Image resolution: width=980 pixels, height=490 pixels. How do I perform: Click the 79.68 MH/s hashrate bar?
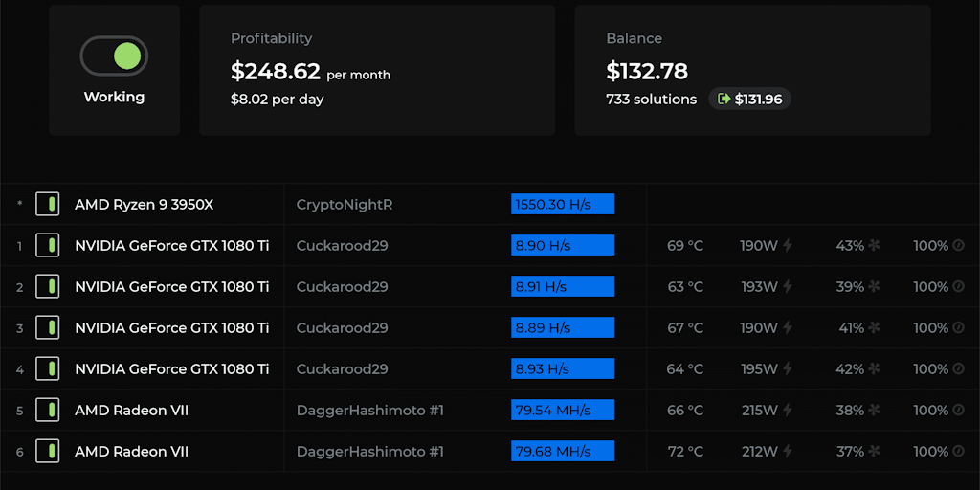(563, 451)
